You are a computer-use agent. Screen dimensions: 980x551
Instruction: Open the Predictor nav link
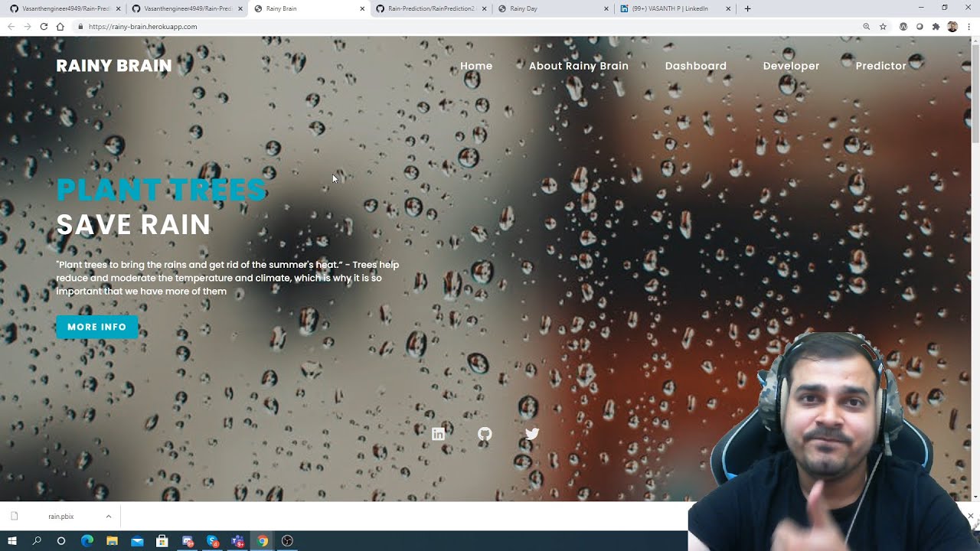coord(880,66)
